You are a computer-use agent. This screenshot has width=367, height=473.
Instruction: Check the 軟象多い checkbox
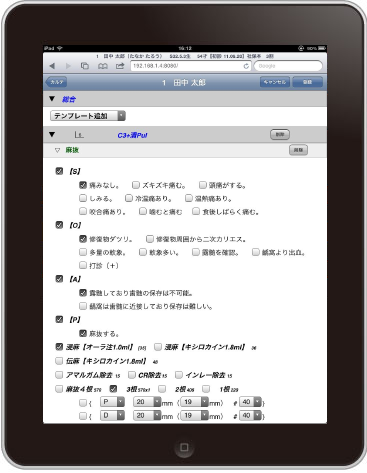tap(143, 252)
